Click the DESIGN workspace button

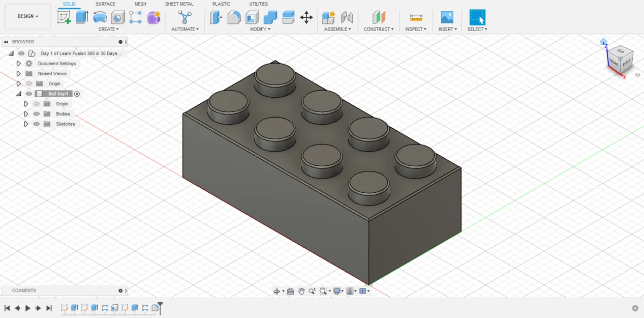coord(27,16)
